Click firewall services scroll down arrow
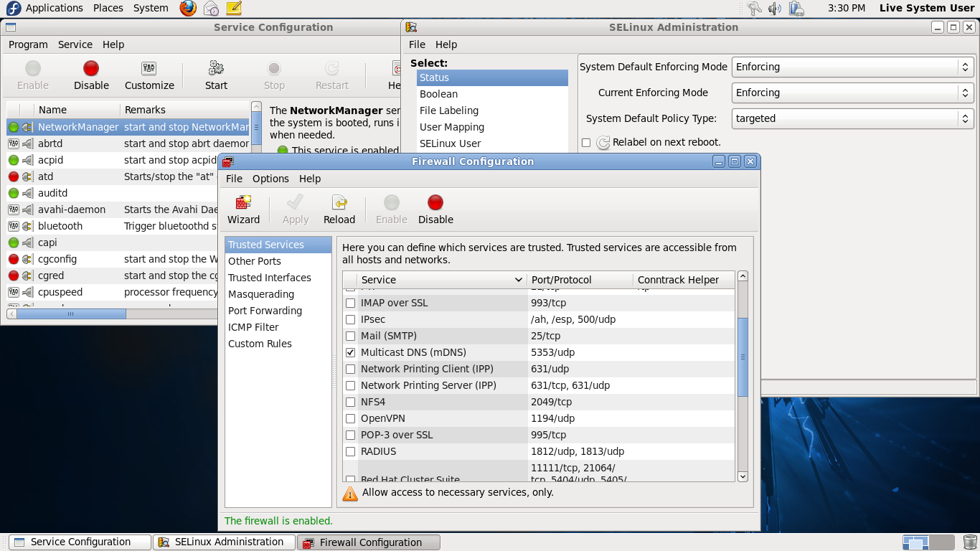This screenshot has width=980, height=551. [x=743, y=476]
